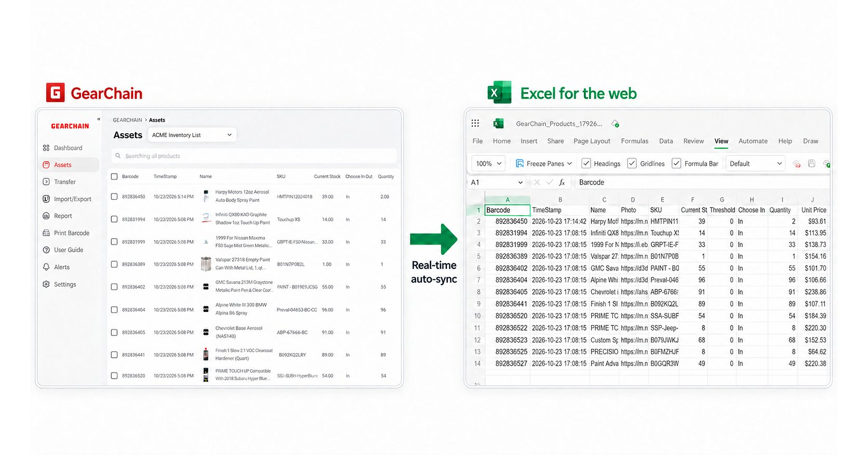Screen dimensions: 868x455
Task: Click cell with unit price $93.61
Action: click(x=813, y=222)
